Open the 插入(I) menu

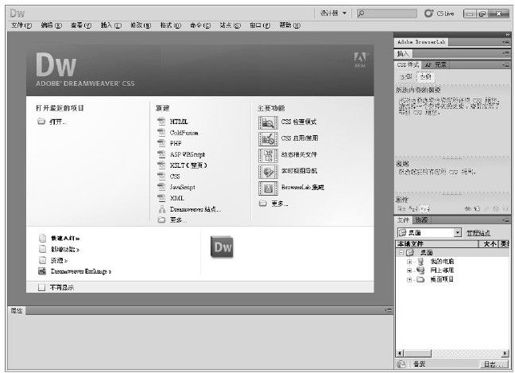(111, 25)
